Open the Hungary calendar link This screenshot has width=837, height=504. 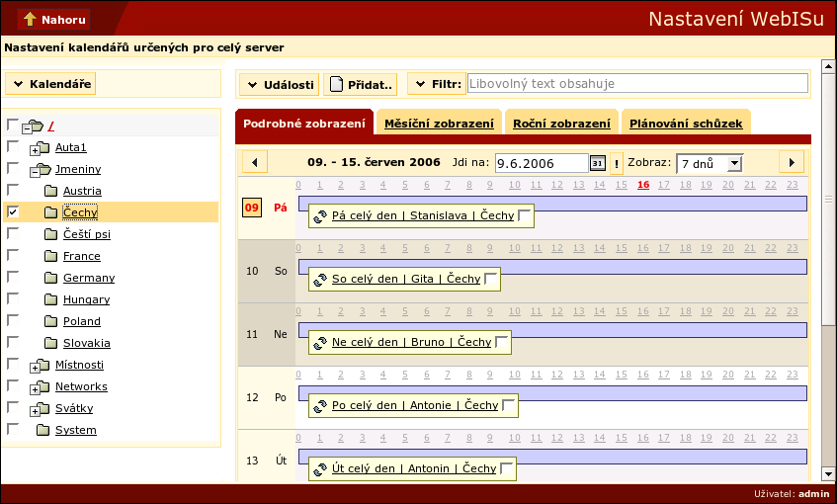coord(87,299)
